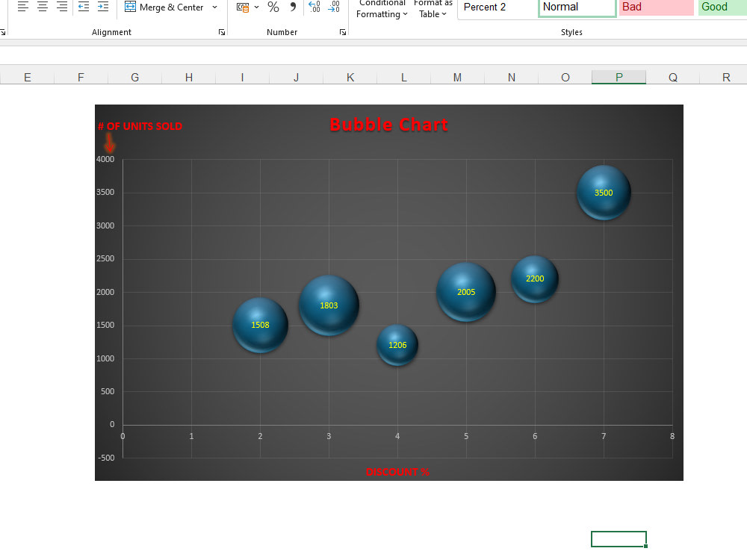Select column R header
This screenshot has width=747, height=560.
[726, 77]
